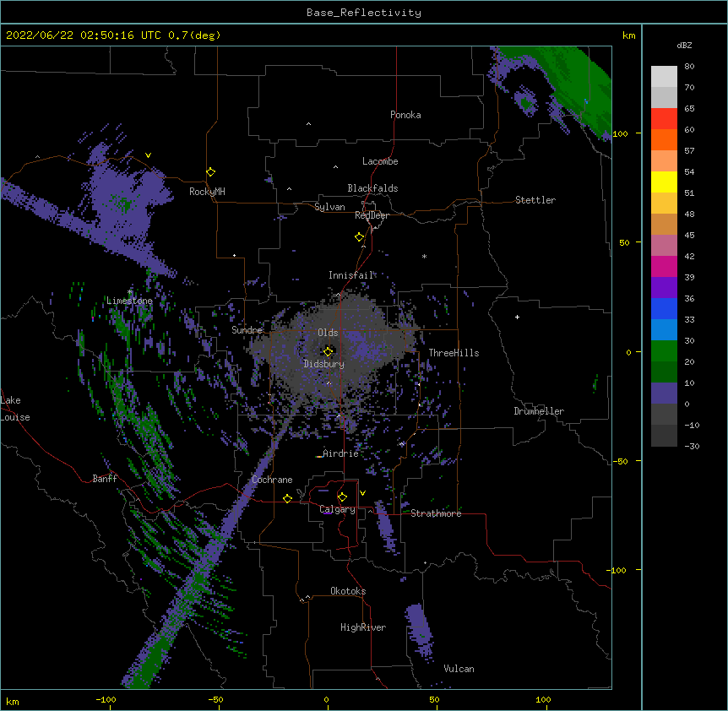Image resolution: width=728 pixels, height=711 pixels.
Task: Select the light blue 30–33 dBZ swatch
Action: [x=664, y=330]
